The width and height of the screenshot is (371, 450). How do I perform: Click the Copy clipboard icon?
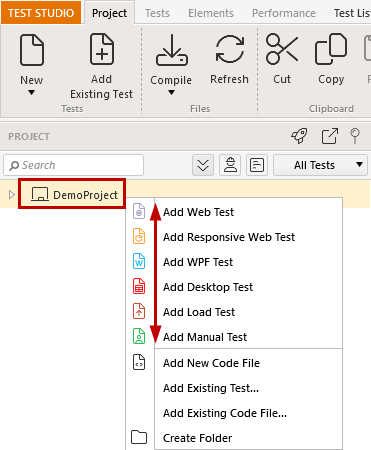(x=331, y=49)
